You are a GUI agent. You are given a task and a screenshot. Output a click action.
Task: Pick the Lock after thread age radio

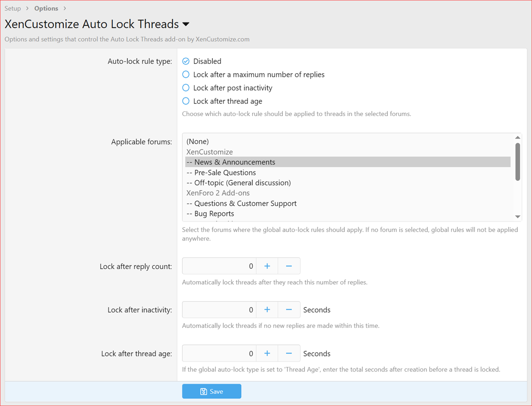[x=186, y=101]
